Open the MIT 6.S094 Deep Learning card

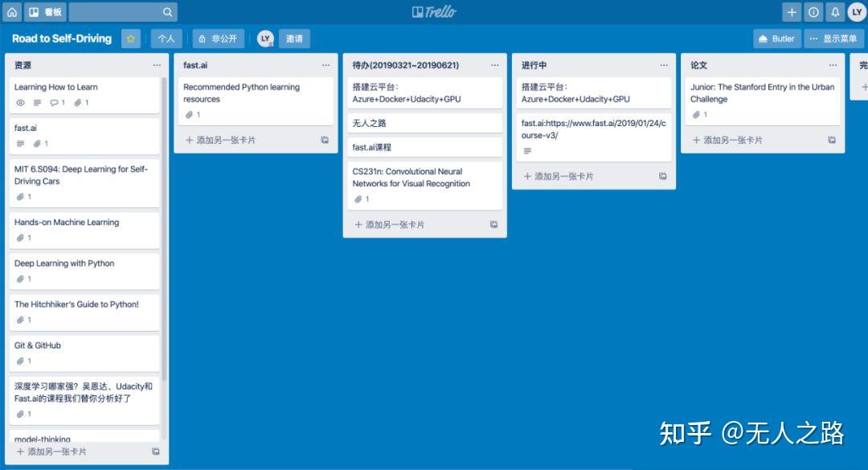coord(84,183)
